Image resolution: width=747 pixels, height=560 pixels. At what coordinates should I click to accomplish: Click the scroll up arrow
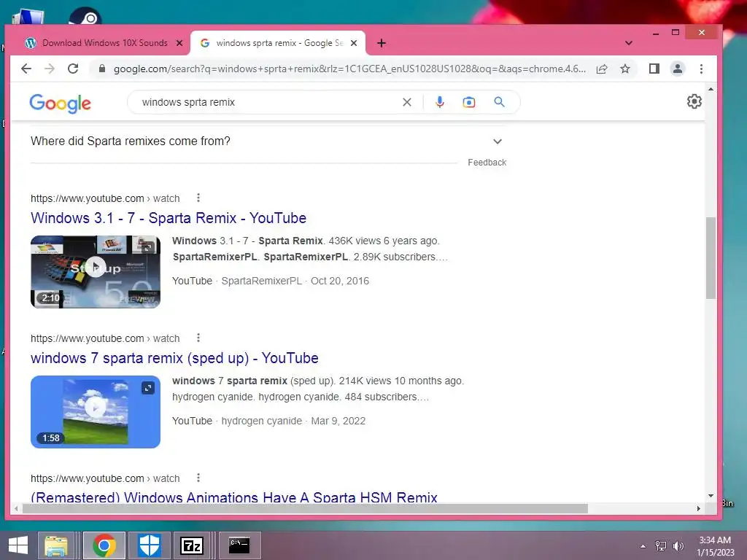(x=711, y=89)
